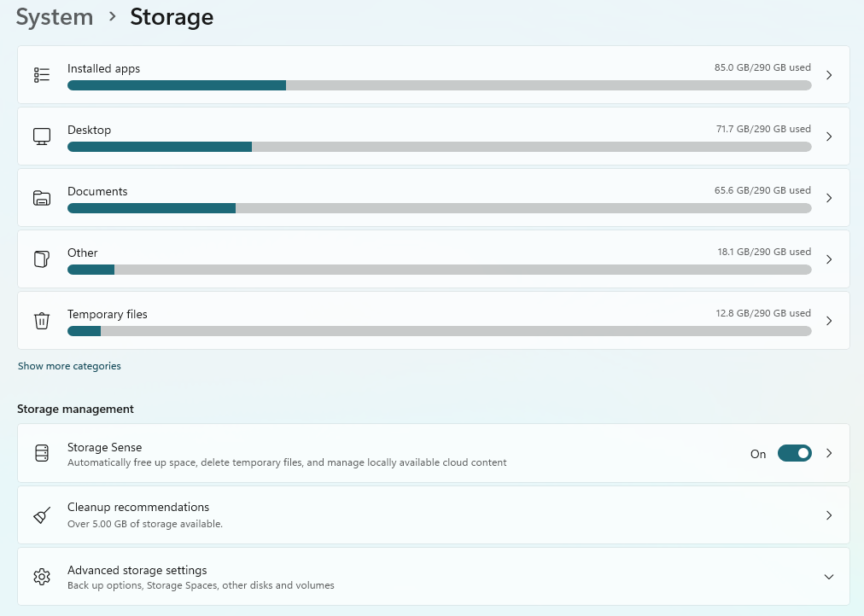864x616 pixels.
Task: Open Storage Sense settings chevron arrow
Action: pos(829,453)
